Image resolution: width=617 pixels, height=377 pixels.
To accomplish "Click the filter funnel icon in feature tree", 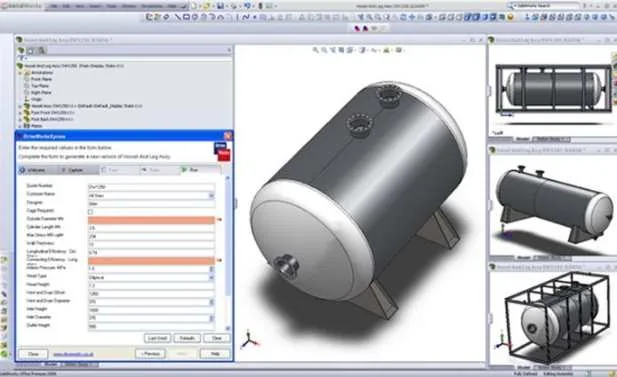I will pyautogui.click(x=22, y=58).
